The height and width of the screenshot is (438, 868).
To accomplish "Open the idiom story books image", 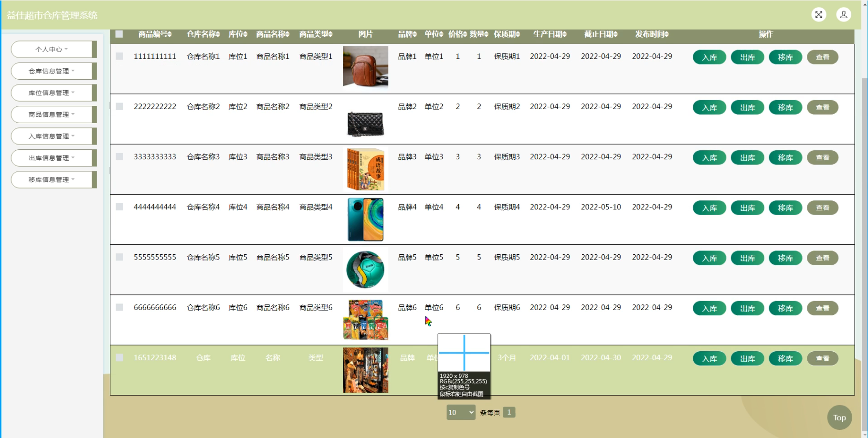I will pos(365,169).
